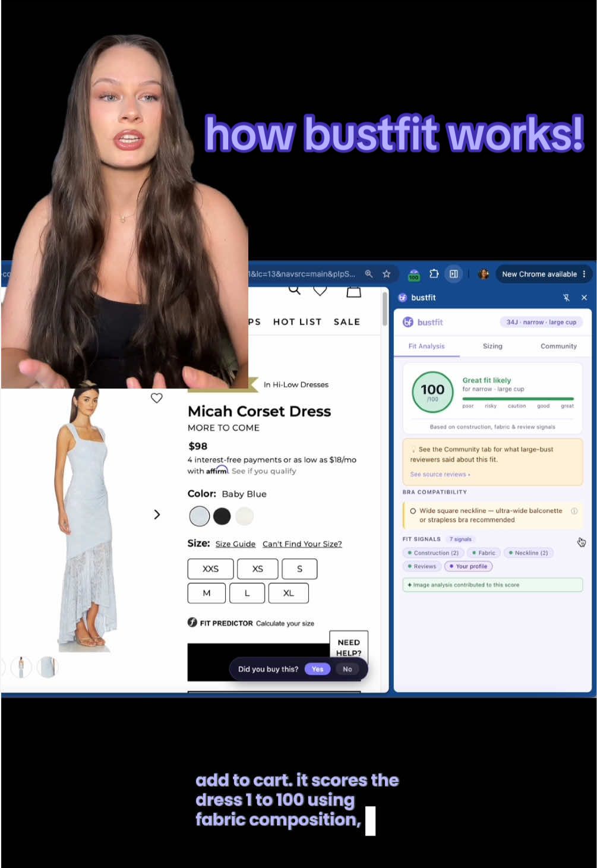
Task: Open See source reviews link
Action: tap(440, 474)
